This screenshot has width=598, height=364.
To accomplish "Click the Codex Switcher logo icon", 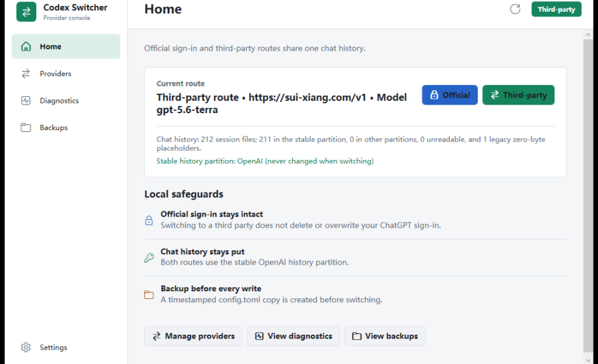I will pyautogui.click(x=26, y=12).
